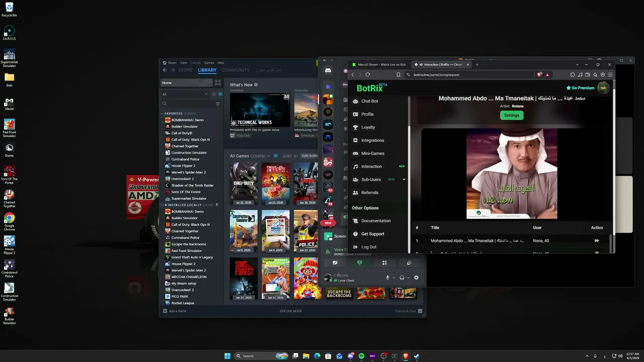
Task: Toggle Discord screen share button
Action: 360,262
